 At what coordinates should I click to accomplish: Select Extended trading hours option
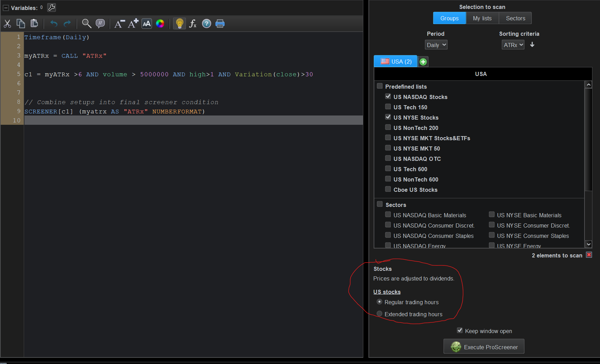click(379, 314)
